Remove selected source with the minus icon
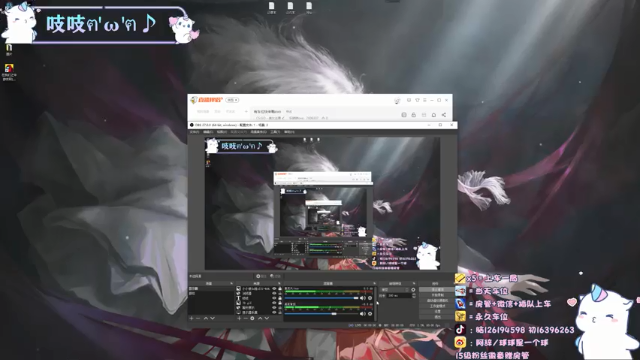640x360 pixels. pos(246,318)
